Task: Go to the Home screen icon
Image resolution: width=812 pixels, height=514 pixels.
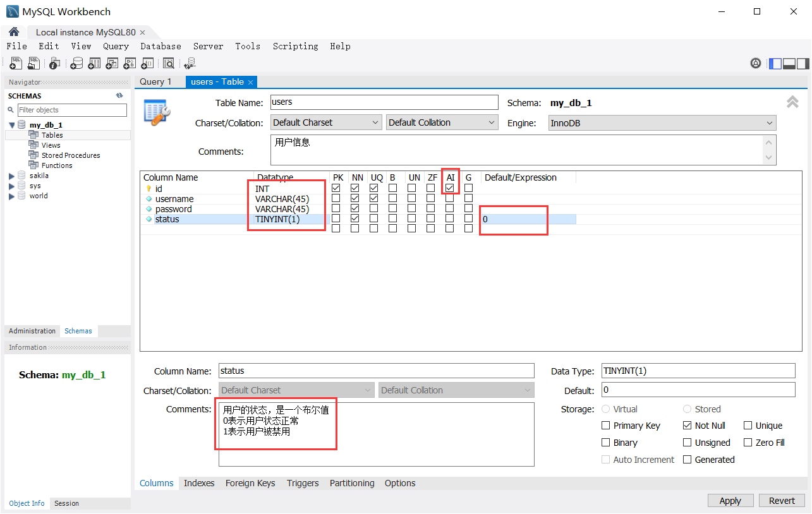Action: coord(14,32)
